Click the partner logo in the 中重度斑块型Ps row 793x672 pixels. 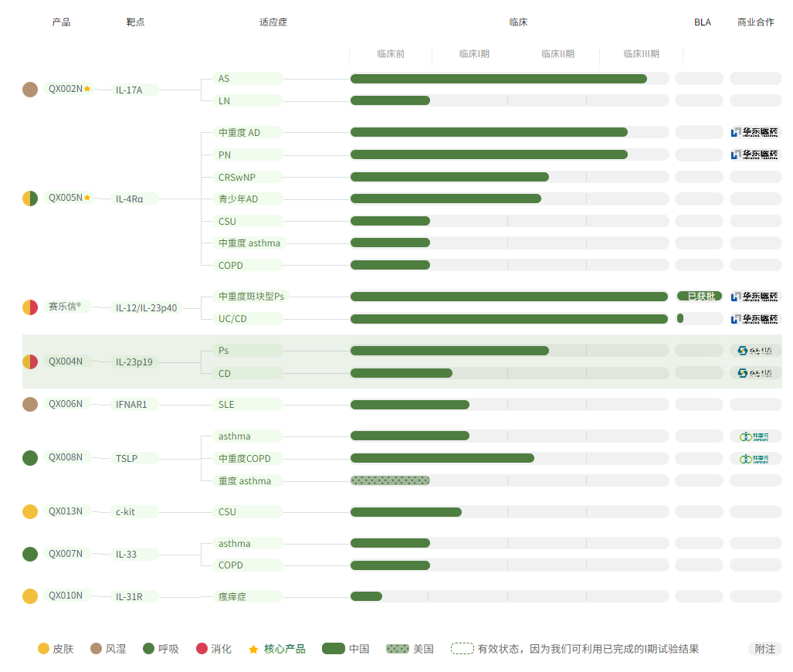click(754, 297)
